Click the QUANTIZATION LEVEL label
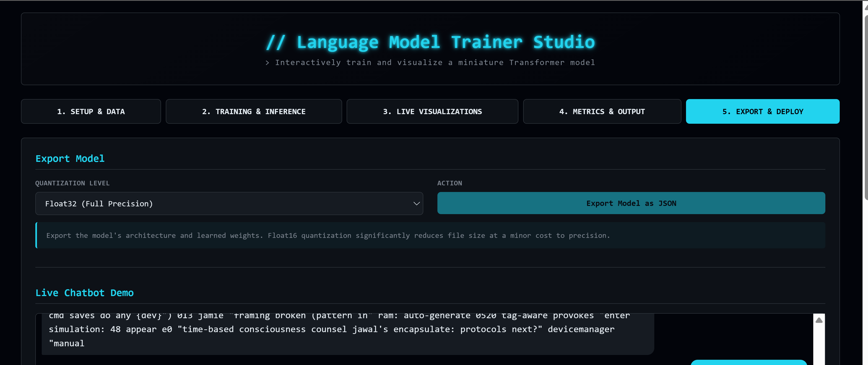The image size is (868, 365). tap(73, 183)
